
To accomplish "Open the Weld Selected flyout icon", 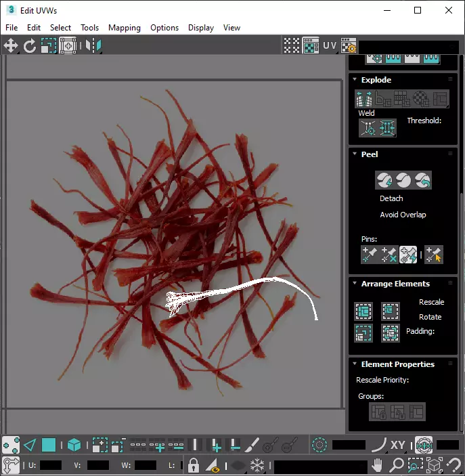I will [x=387, y=128].
